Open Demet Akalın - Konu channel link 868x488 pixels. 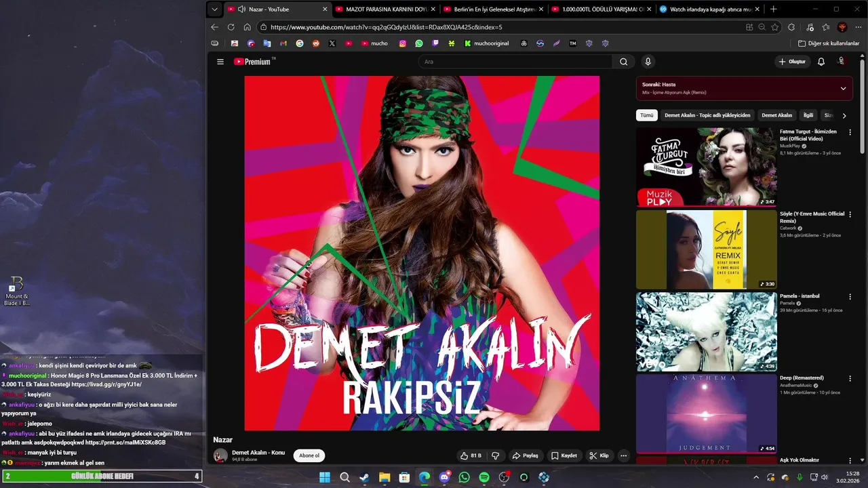point(258,452)
